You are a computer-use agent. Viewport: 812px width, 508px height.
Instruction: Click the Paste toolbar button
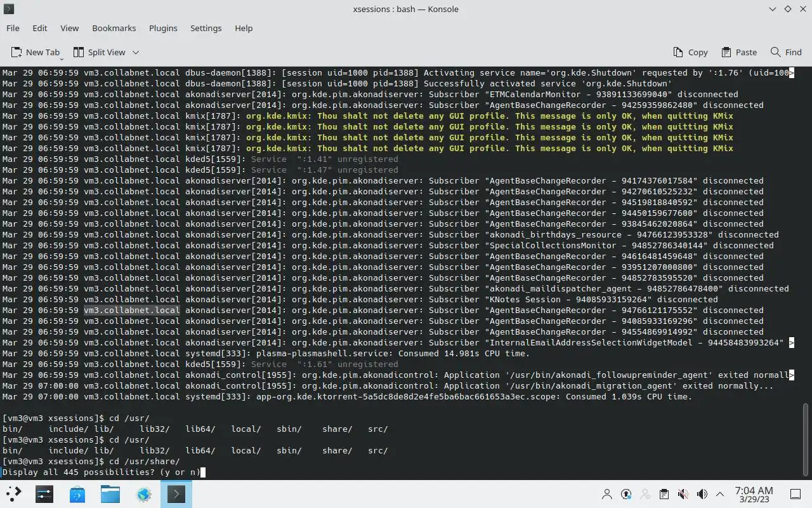(739, 52)
